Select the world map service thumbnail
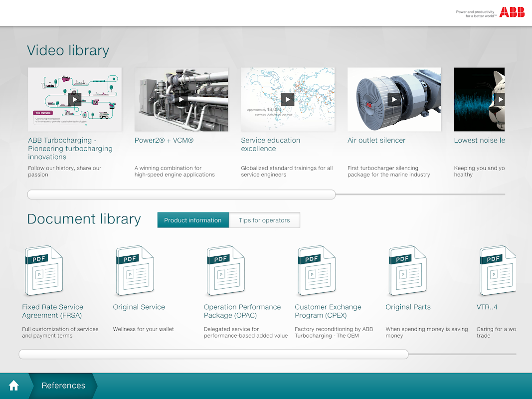 [x=288, y=99]
